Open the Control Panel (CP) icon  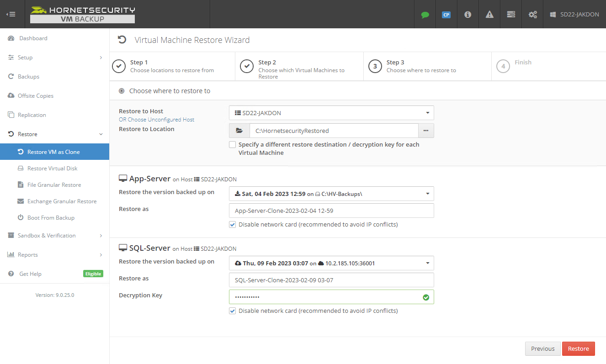click(446, 14)
